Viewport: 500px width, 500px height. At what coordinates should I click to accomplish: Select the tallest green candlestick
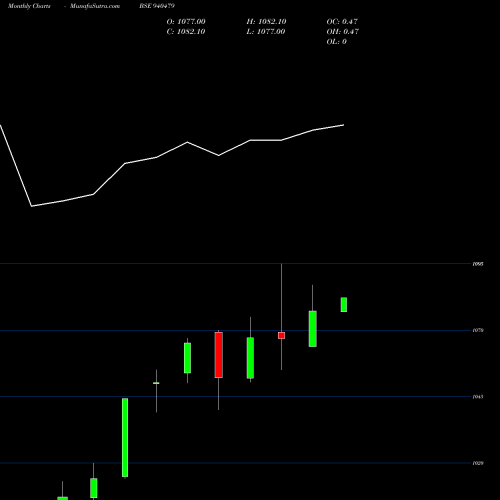[125, 438]
